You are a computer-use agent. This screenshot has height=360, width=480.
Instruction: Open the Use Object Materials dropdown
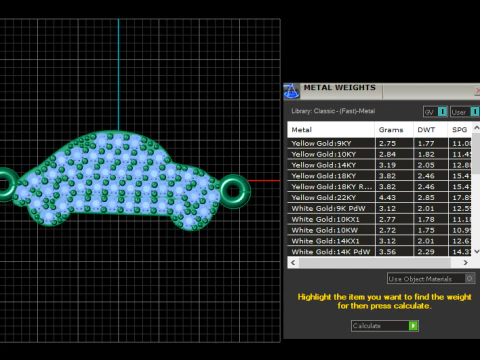[x=431, y=278]
